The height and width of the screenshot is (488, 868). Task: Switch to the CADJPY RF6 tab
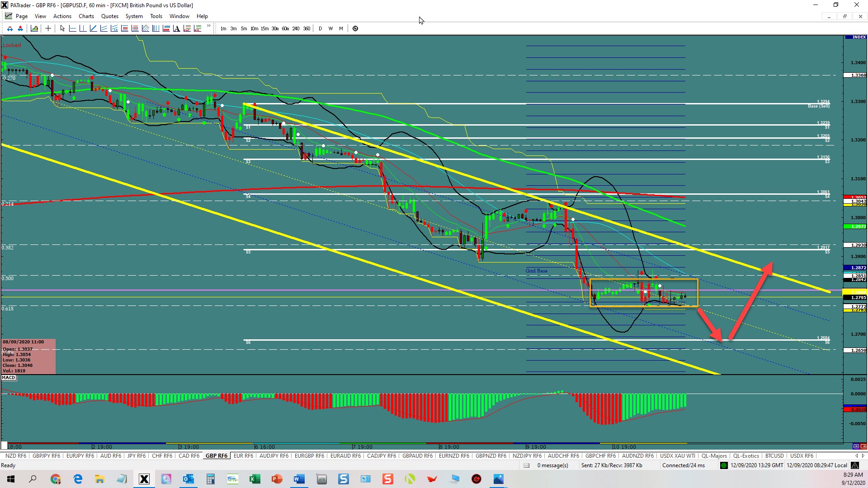click(x=382, y=456)
